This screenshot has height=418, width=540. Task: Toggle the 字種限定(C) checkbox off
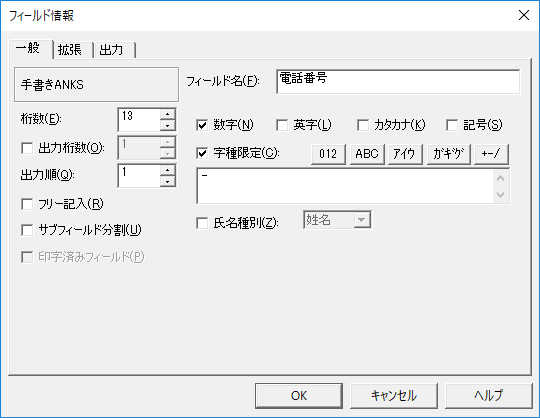point(202,153)
